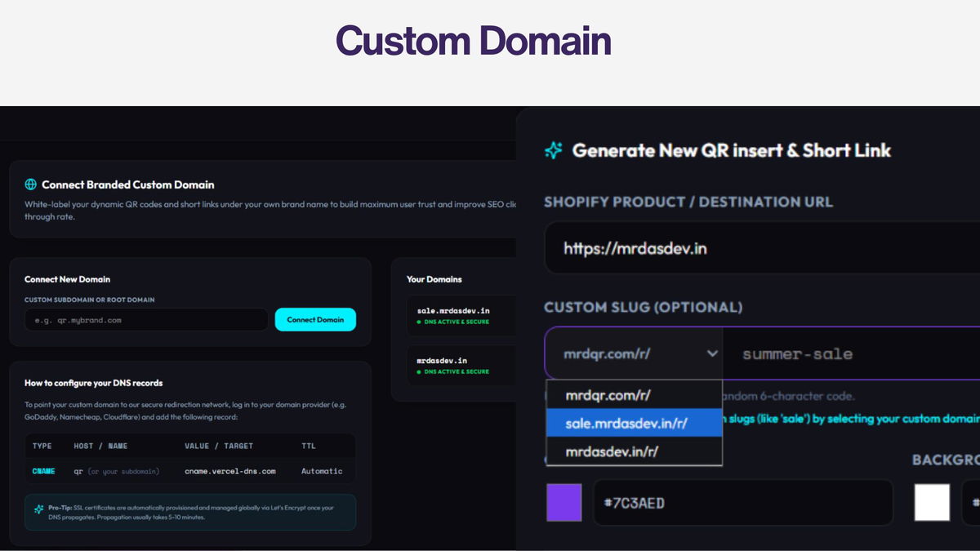Click How to configure your DNS records heading
Screen dimensions: 980x551
click(93, 383)
